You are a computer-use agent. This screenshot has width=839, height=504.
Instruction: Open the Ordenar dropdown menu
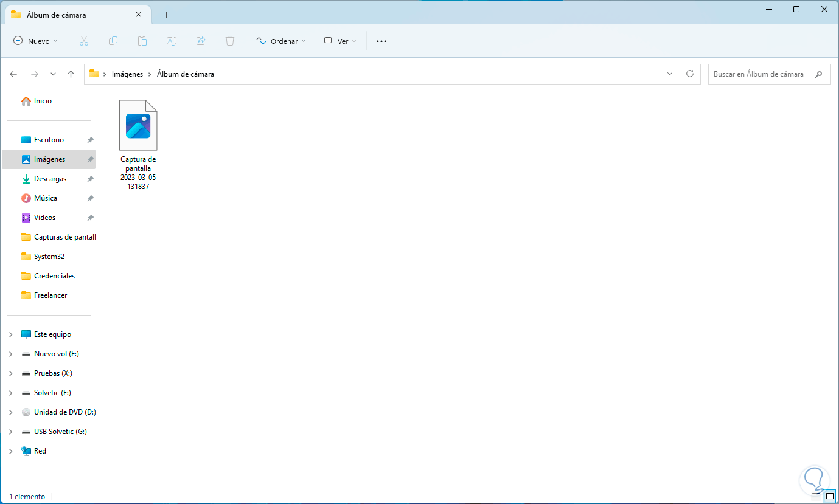281,41
